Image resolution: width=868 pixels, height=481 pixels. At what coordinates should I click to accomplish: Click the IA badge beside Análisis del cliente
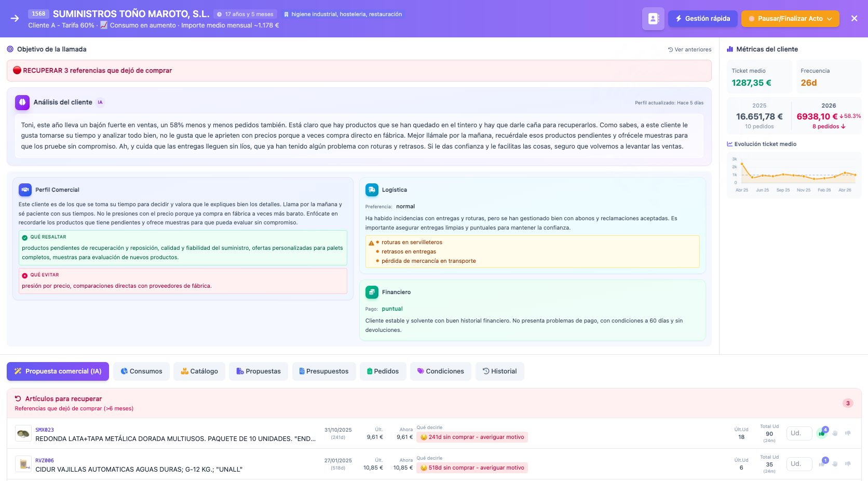[x=100, y=102]
